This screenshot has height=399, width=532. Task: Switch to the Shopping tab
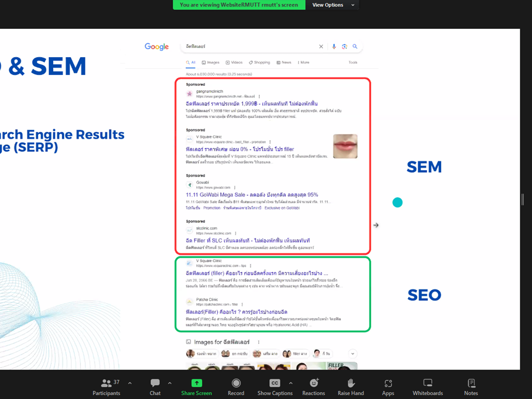tap(259, 63)
